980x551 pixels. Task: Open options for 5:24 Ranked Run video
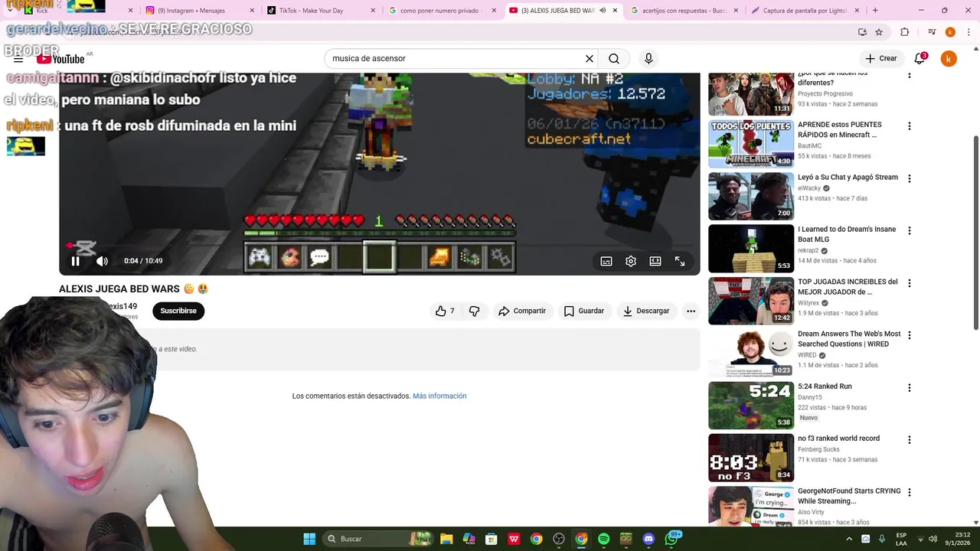click(x=910, y=387)
